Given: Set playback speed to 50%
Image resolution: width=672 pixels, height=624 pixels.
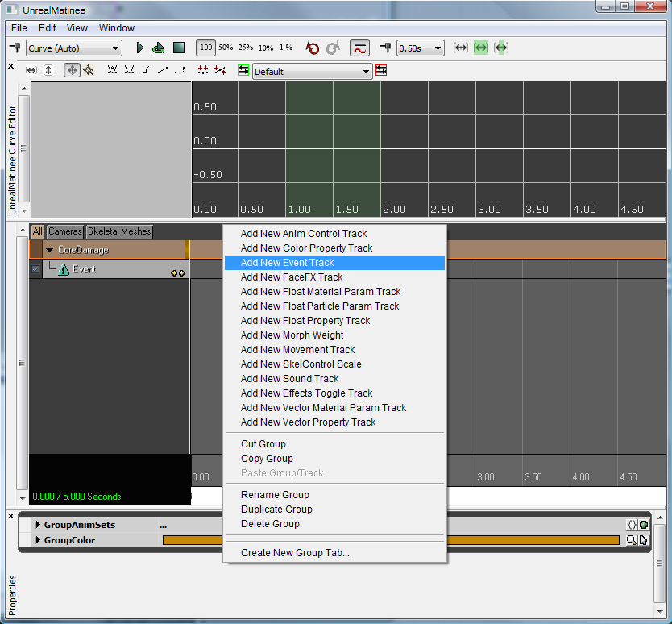Looking at the screenshot, I should [226, 48].
